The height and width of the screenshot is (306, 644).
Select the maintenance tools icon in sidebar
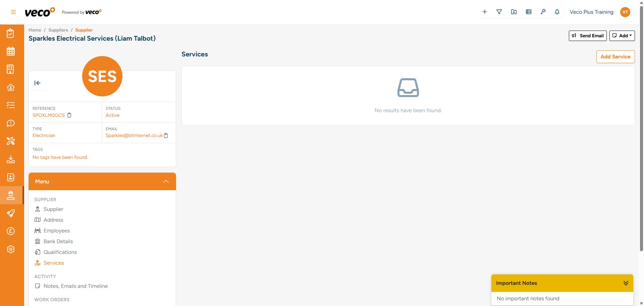click(11, 141)
